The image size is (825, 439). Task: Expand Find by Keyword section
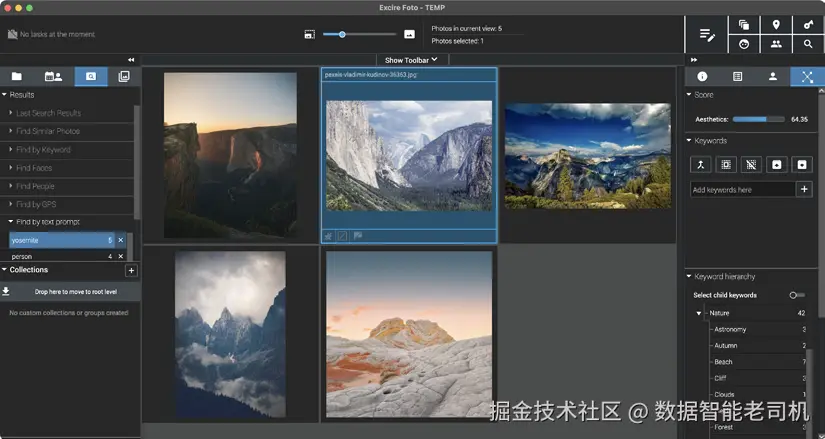(x=43, y=150)
